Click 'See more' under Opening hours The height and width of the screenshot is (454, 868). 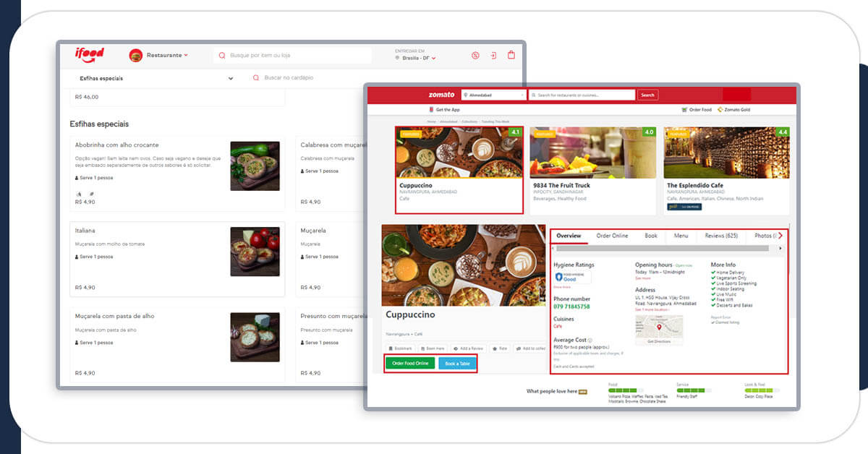click(642, 278)
